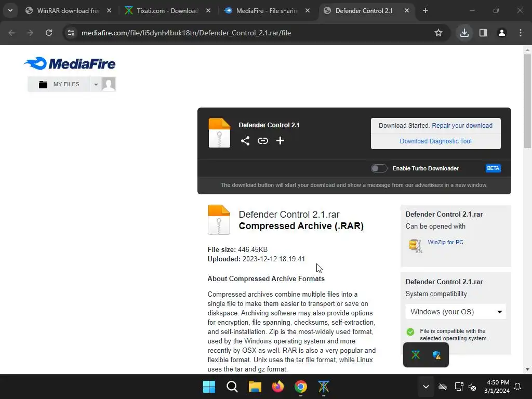Close the WinRAR download tab
532x399 pixels.
[x=109, y=11]
